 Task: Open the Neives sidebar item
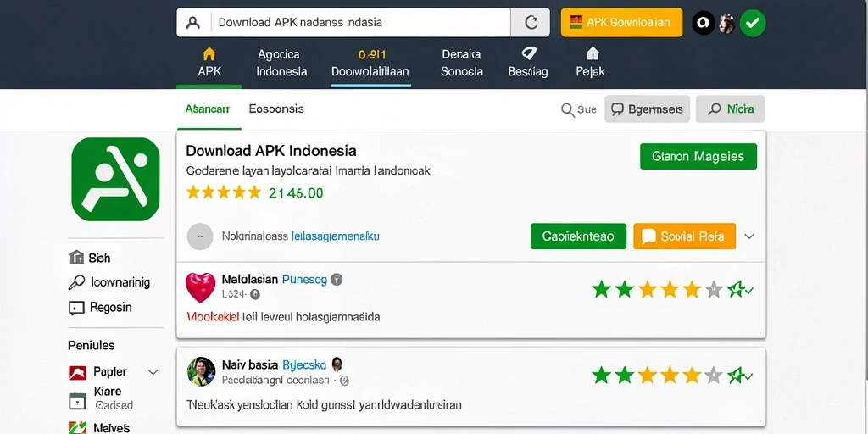pyautogui.click(x=99, y=427)
